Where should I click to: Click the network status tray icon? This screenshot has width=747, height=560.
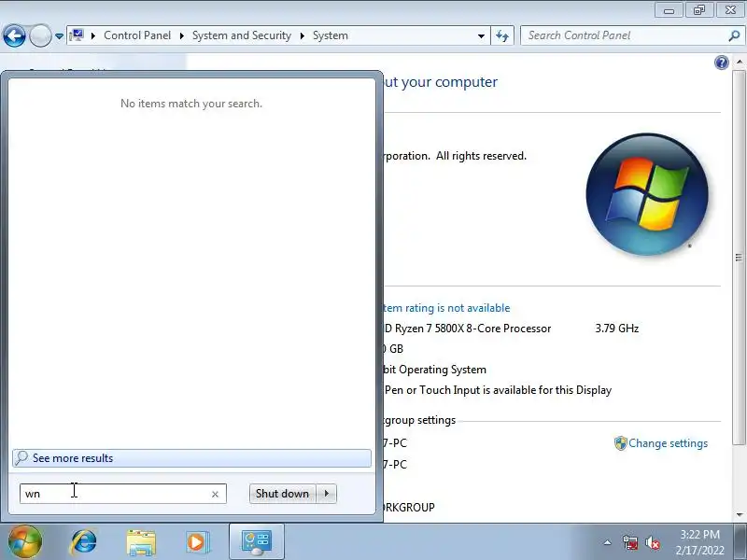tap(630, 542)
